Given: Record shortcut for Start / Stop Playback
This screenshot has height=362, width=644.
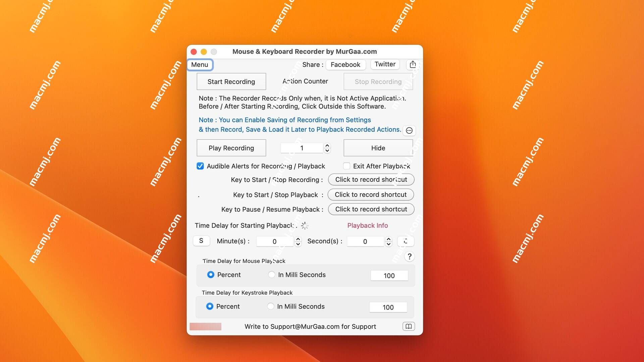Looking at the screenshot, I should (x=371, y=194).
